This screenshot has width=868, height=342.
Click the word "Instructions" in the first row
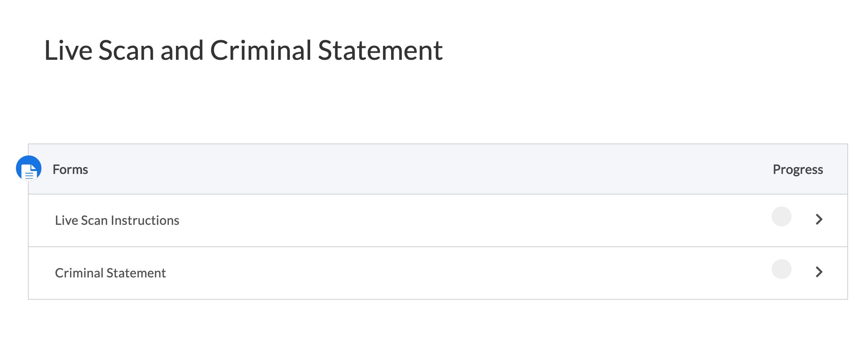click(x=145, y=220)
